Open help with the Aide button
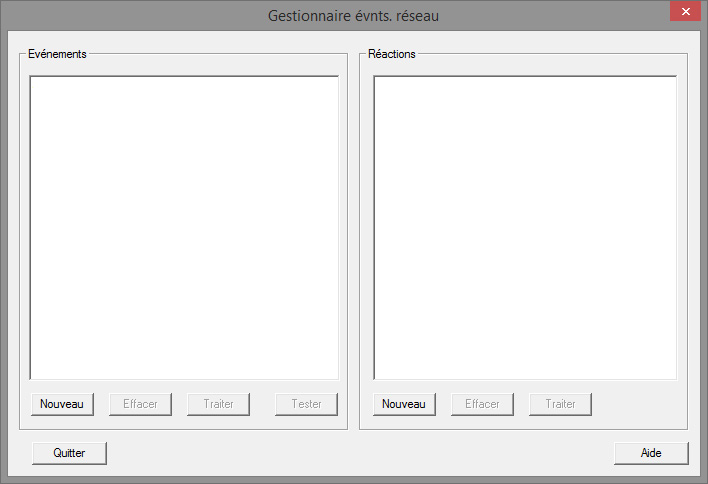Screen dimensions: 708x484 651,453
